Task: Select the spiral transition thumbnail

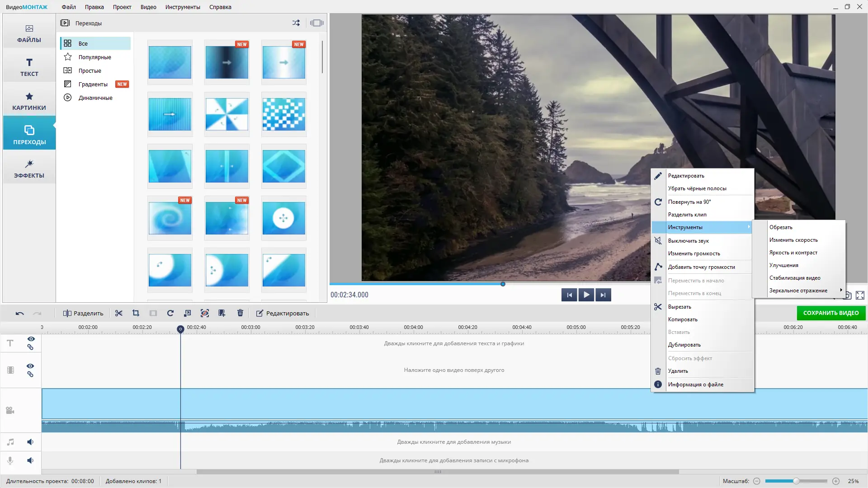Action: coord(170,218)
